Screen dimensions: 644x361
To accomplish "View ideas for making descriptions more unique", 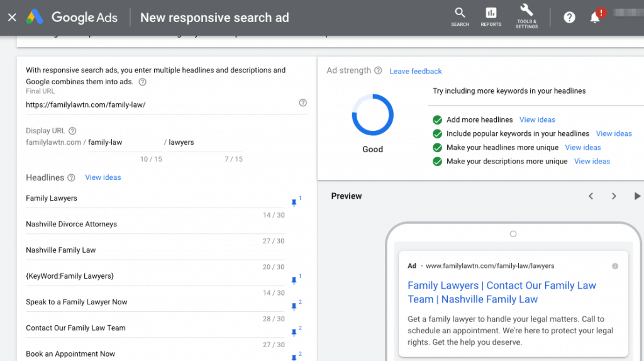I will [592, 162].
